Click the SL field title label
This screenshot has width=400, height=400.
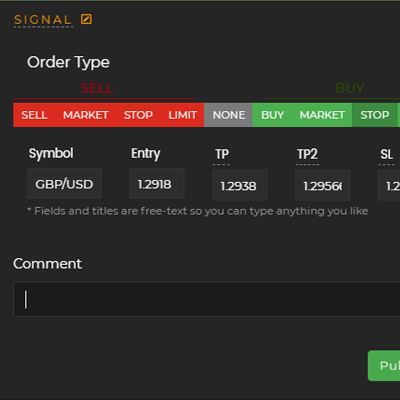coord(387,154)
